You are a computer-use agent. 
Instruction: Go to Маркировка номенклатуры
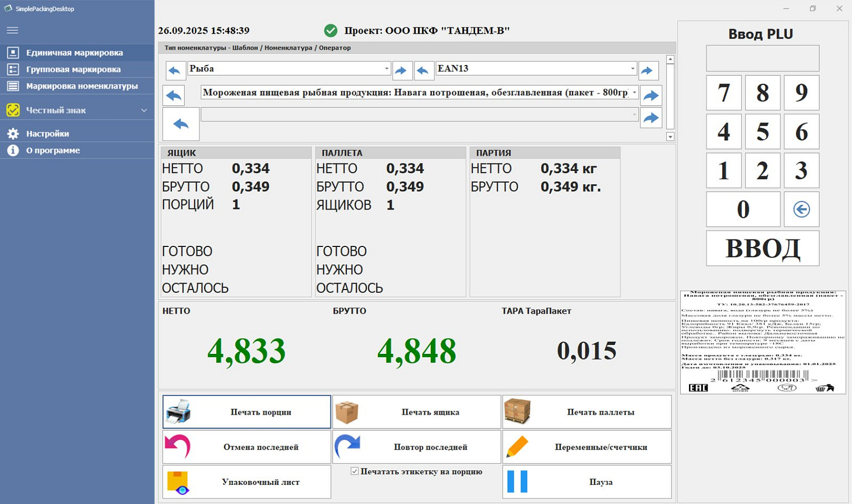(77, 86)
